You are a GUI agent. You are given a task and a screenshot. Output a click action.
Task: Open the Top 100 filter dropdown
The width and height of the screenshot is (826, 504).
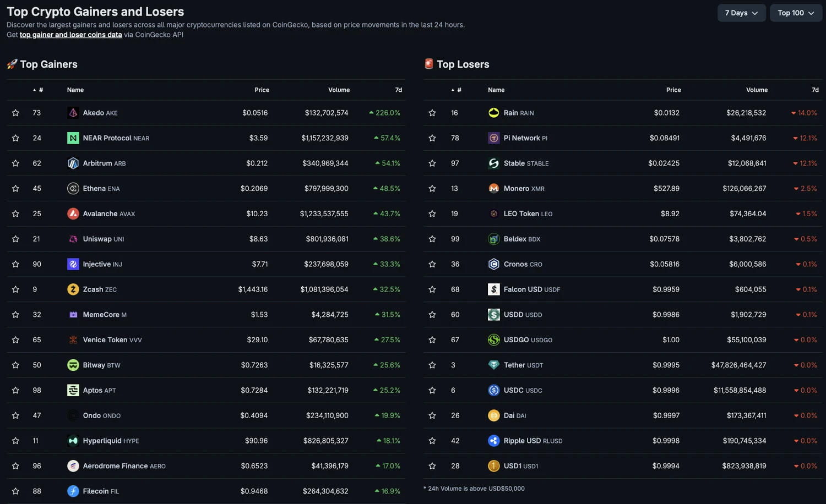(x=796, y=13)
